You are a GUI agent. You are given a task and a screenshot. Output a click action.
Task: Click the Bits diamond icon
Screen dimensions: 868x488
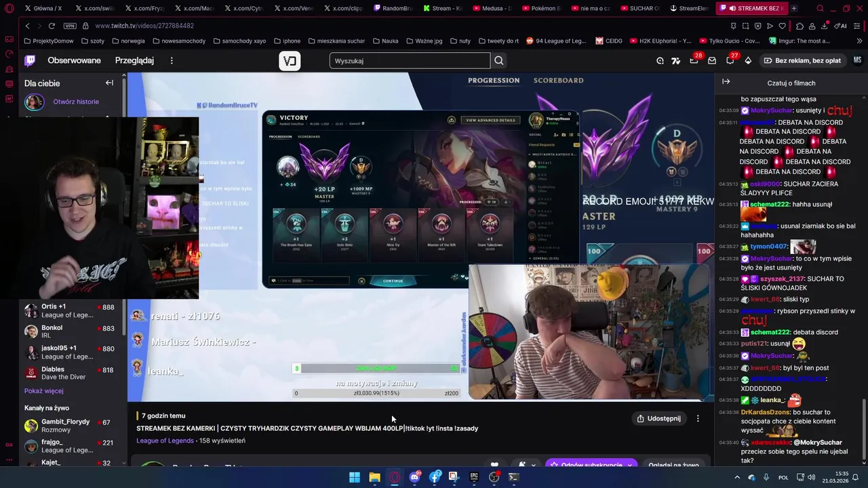pos(748,60)
